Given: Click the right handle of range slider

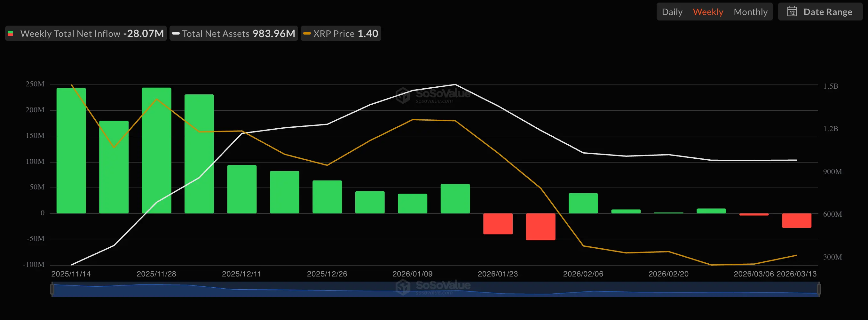Looking at the screenshot, I should click(819, 289).
